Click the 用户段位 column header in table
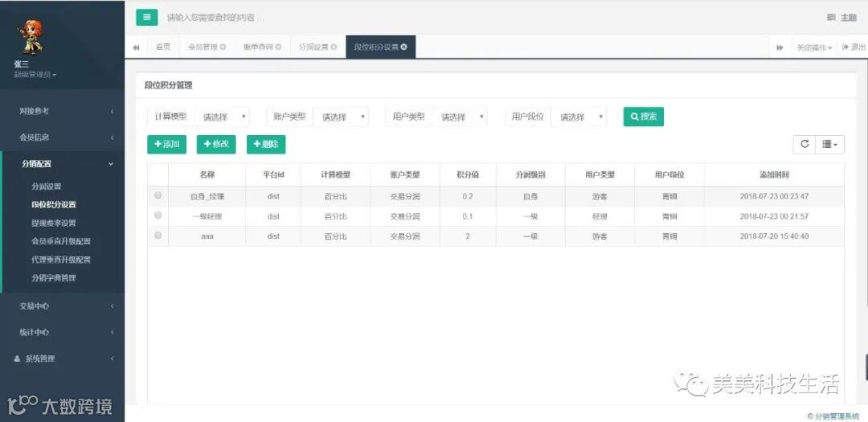The image size is (868, 422). 669,175
